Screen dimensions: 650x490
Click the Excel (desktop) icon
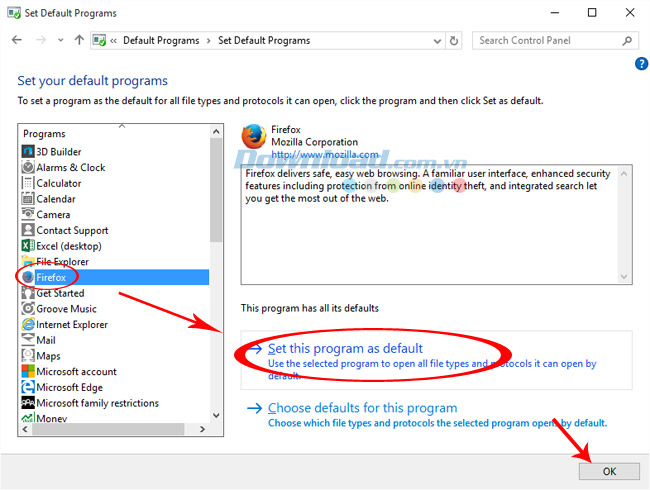pos(28,246)
